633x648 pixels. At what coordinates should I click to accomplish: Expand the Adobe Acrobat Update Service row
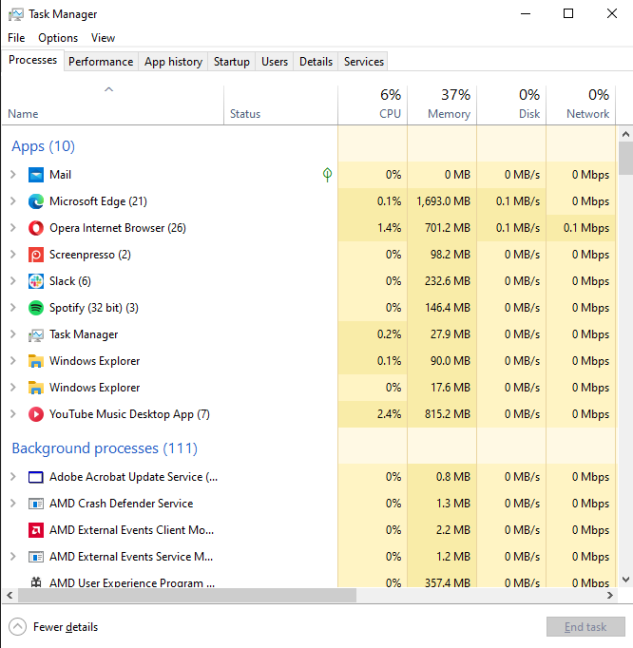[13, 477]
